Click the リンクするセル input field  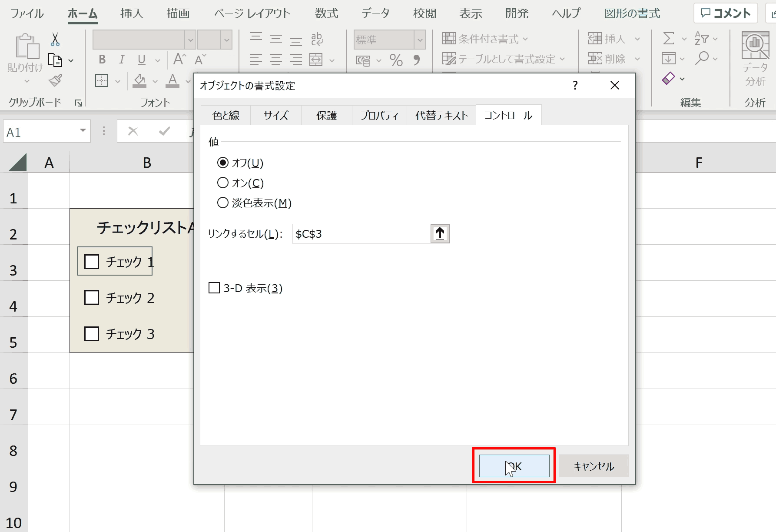point(361,234)
